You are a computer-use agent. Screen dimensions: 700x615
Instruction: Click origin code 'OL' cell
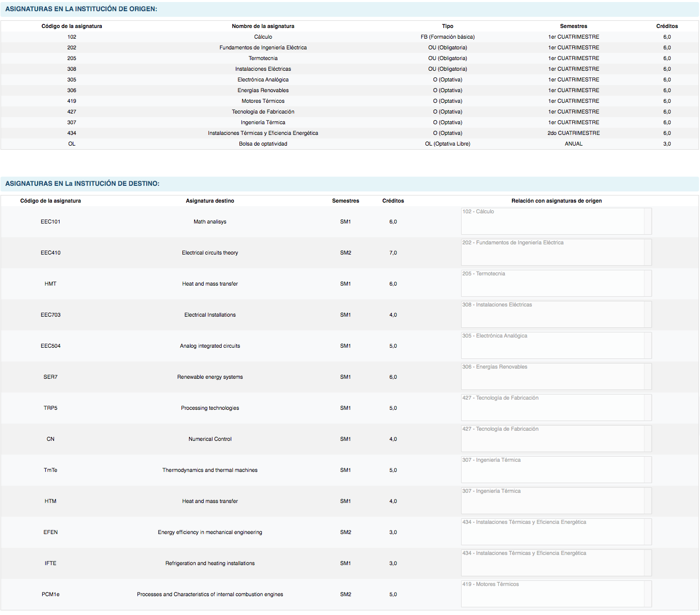tap(72, 144)
